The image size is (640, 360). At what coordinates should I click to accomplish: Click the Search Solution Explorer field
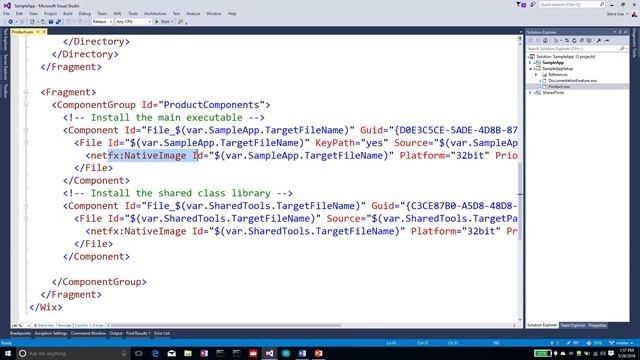click(577, 49)
